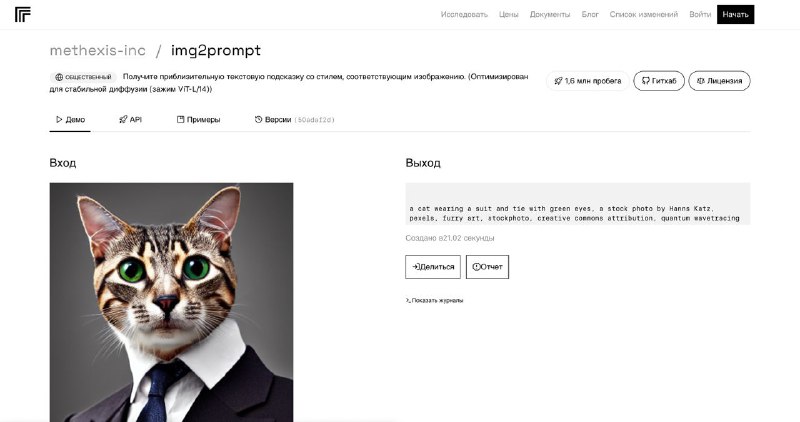Open the Документы navigation link
This screenshot has width=800, height=422.
[549, 14]
